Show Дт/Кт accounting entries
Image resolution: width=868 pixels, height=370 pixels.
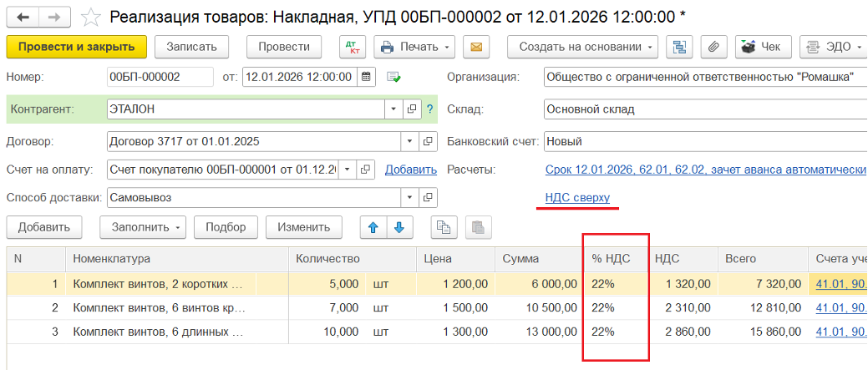(x=352, y=47)
